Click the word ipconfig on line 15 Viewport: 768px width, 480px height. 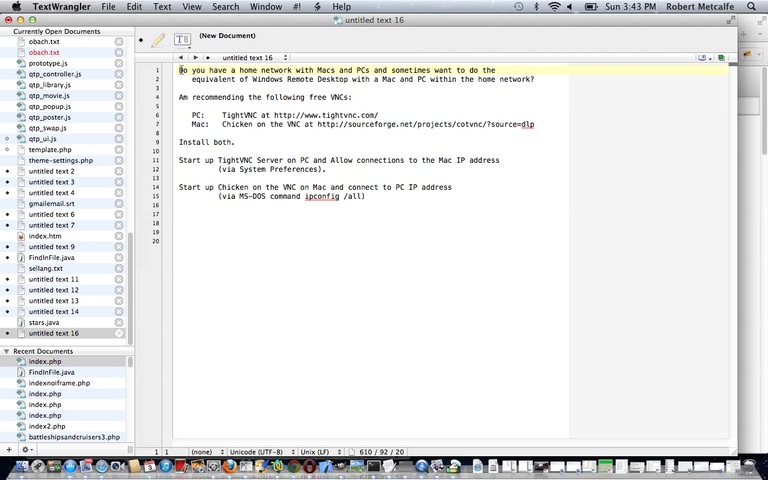(x=322, y=196)
